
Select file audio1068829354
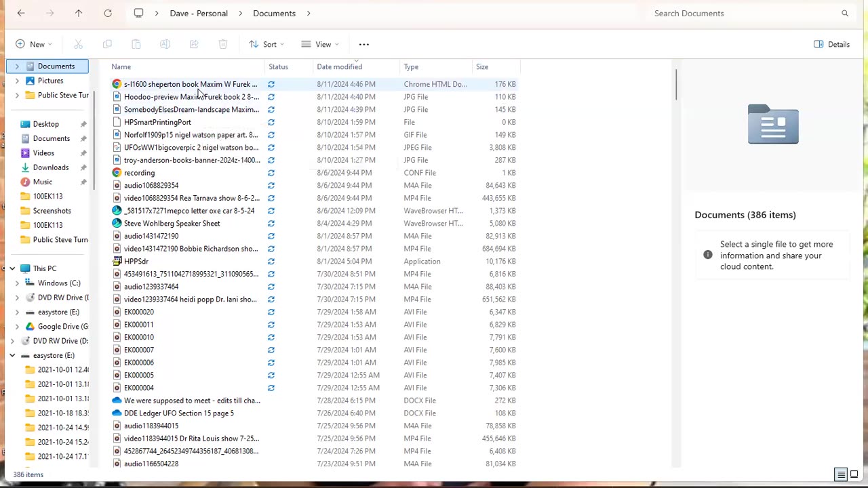[151, 185]
